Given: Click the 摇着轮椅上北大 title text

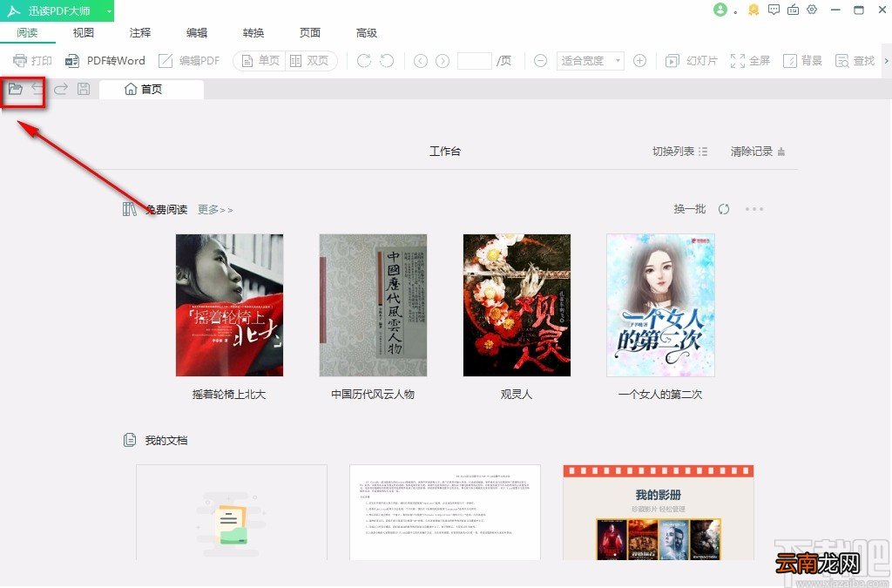Looking at the screenshot, I should tap(229, 394).
